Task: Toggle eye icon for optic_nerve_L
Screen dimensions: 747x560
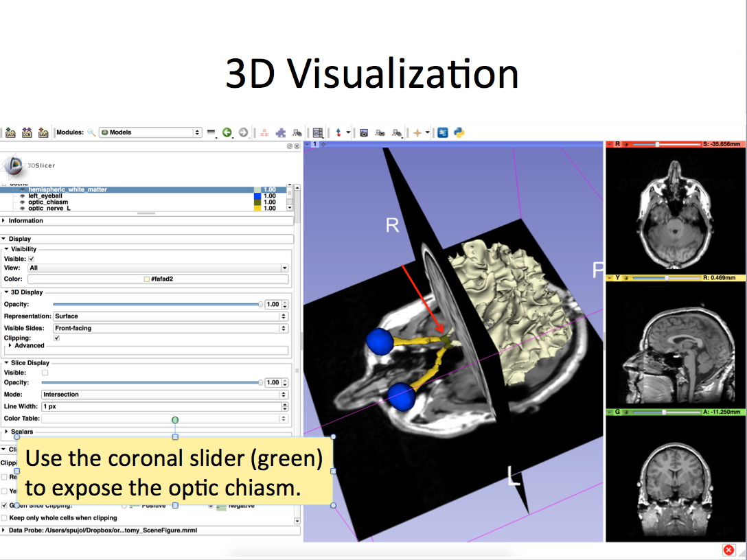Action: [23, 208]
